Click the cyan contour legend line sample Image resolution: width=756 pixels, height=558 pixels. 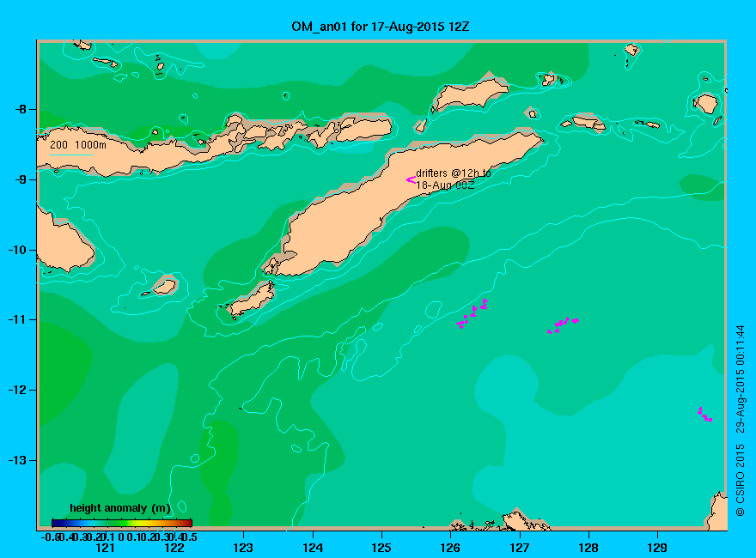pyautogui.click(x=70, y=155)
